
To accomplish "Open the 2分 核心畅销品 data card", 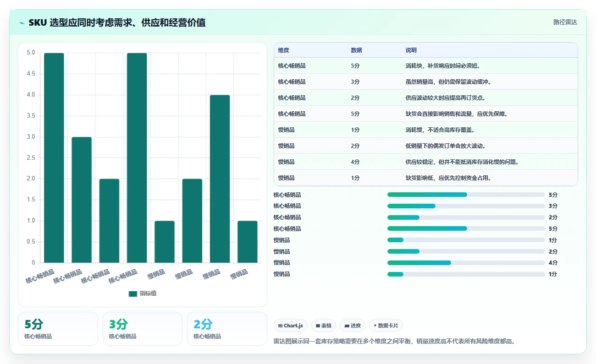I will click(x=227, y=329).
